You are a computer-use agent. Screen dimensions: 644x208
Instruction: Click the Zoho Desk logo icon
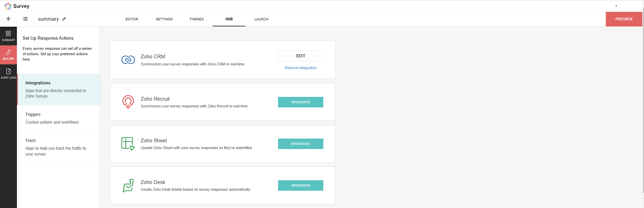coord(128,185)
